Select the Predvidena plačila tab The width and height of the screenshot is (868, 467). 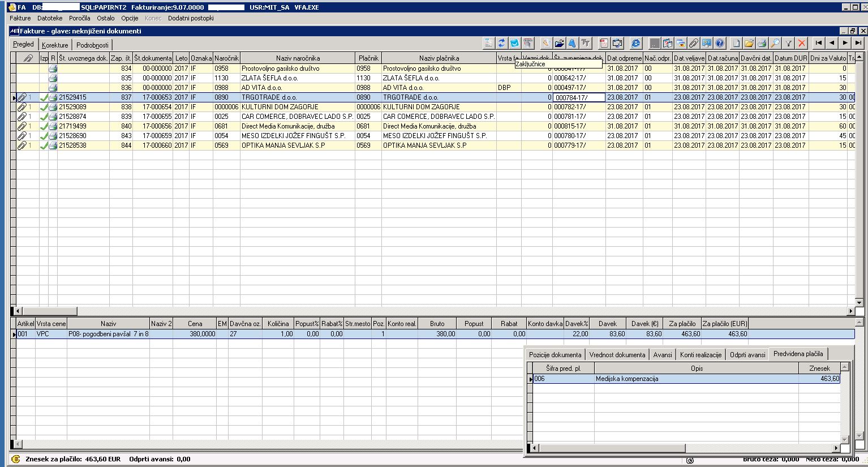pos(798,353)
